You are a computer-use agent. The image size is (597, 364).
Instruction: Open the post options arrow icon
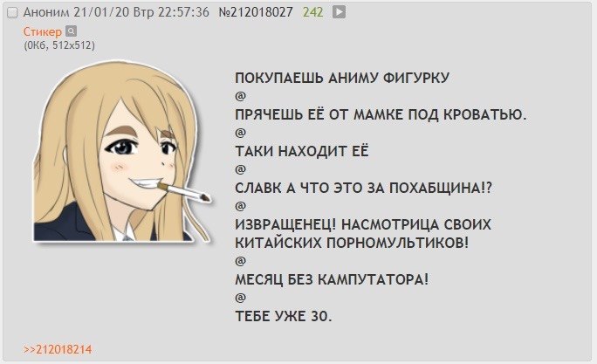(339, 12)
